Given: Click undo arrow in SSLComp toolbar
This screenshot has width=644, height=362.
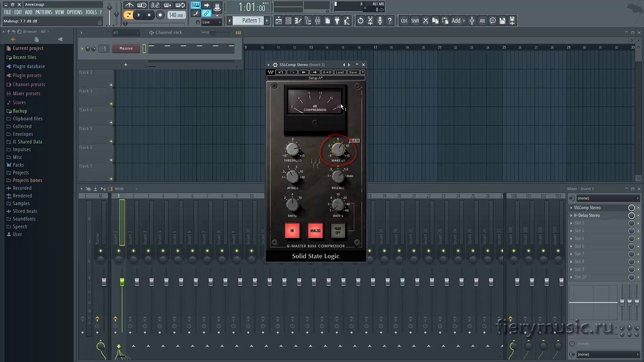Looking at the screenshot, I should [x=281, y=72].
